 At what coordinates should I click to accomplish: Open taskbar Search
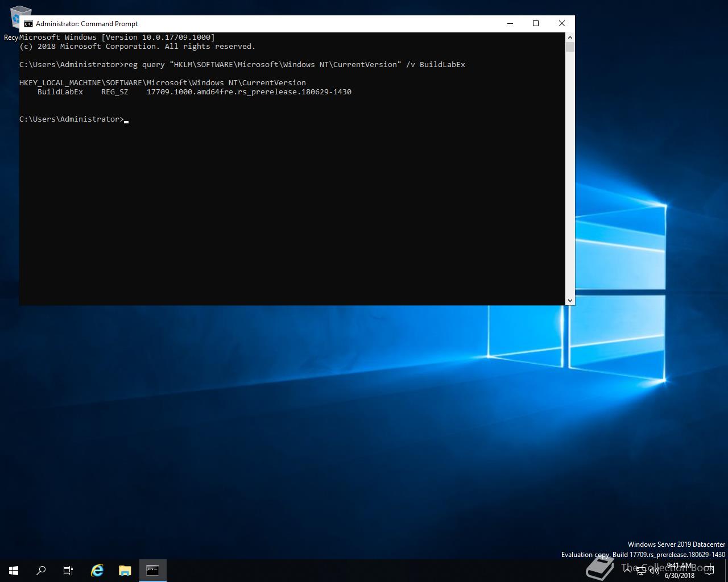[41, 570]
